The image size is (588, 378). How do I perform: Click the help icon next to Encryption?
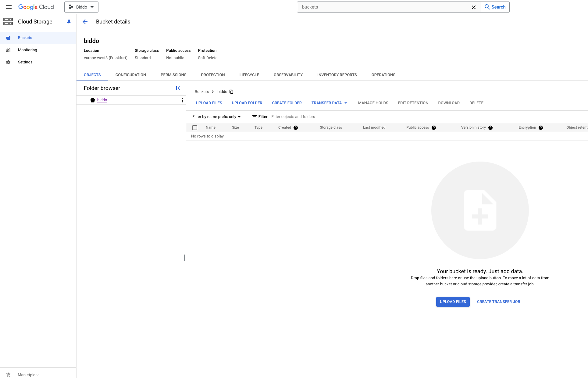(x=541, y=128)
